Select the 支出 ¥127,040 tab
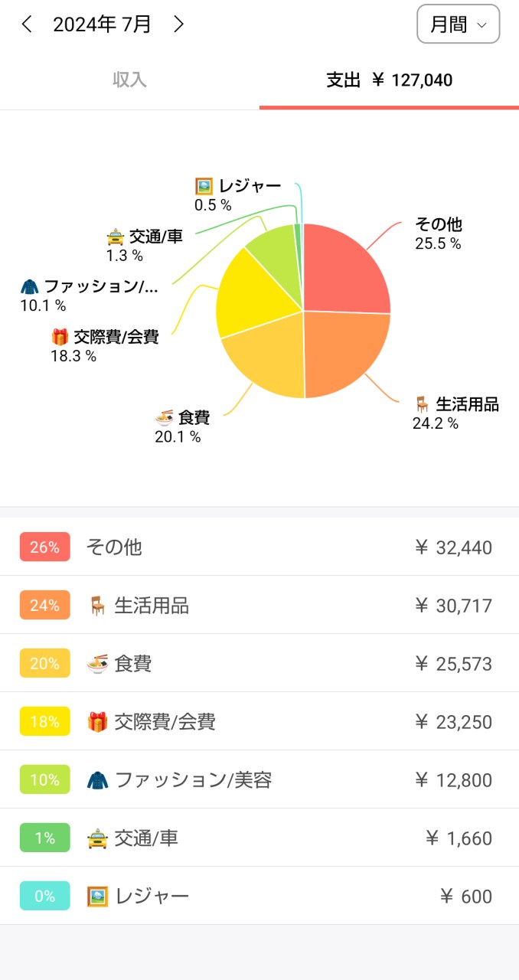This screenshot has width=519, height=980. pos(389,80)
